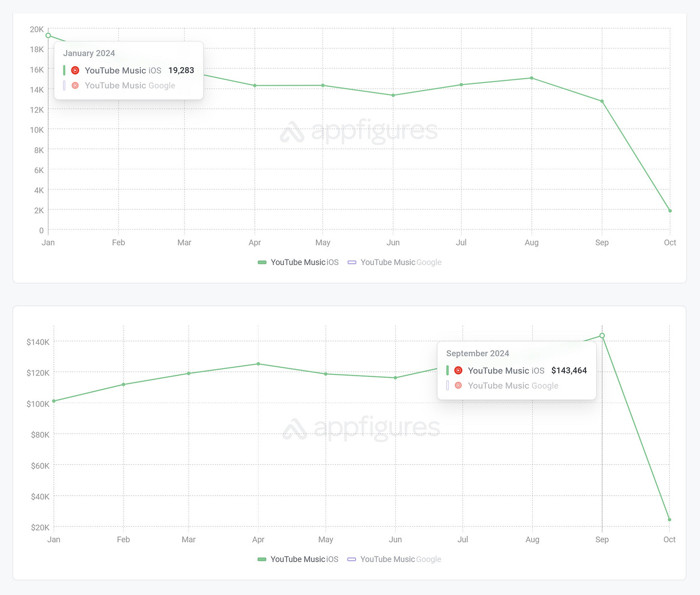700x595 pixels.
Task: Click the $143,464 value in September tooltip
Action: point(569,371)
